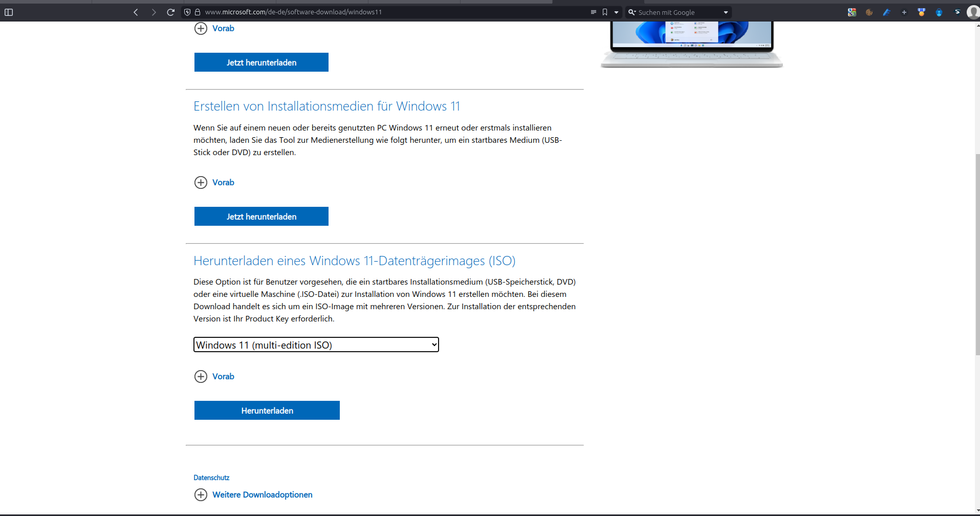Click heading 'Herunterladen eines Windows 11-Datenträgerimages (ISO)'
The height and width of the screenshot is (516, 980).
354,261
